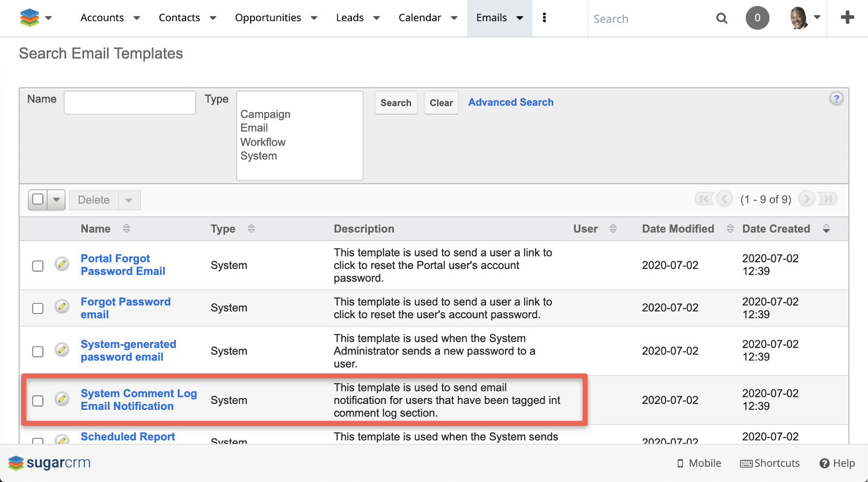Image resolution: width=868 pixels, height=482 pixels.
Task: Click the help question mark icon
Action: pyautogui.click(x=836, y=99)
